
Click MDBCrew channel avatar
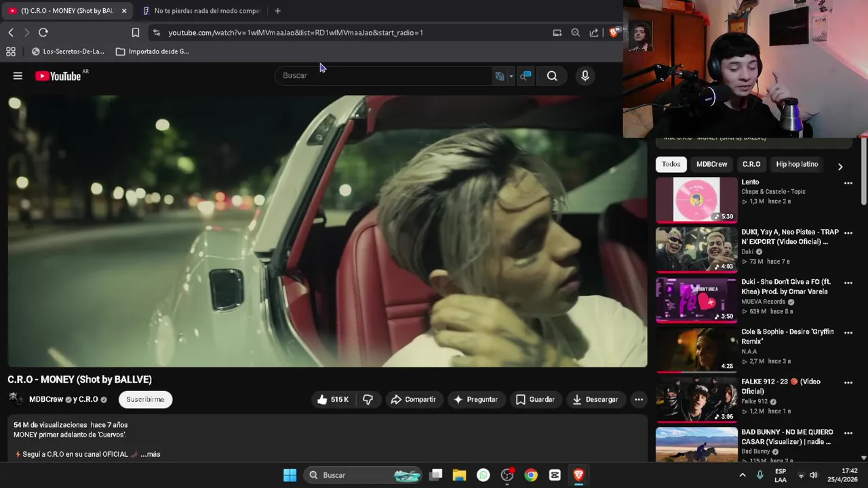[16, 399]
